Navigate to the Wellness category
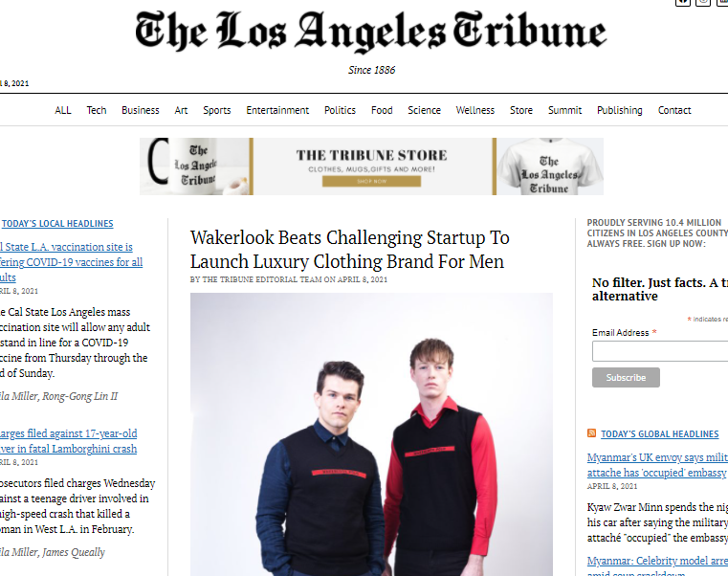 474,110
